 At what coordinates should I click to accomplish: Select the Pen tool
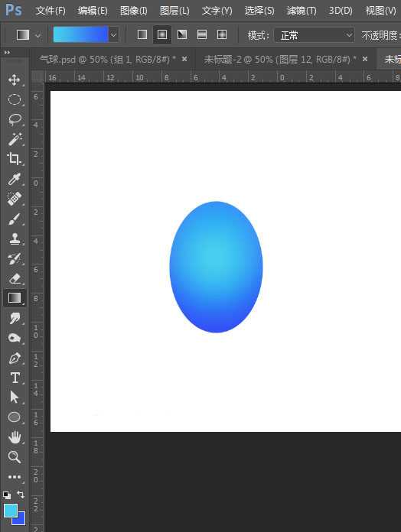coord(15,358)
